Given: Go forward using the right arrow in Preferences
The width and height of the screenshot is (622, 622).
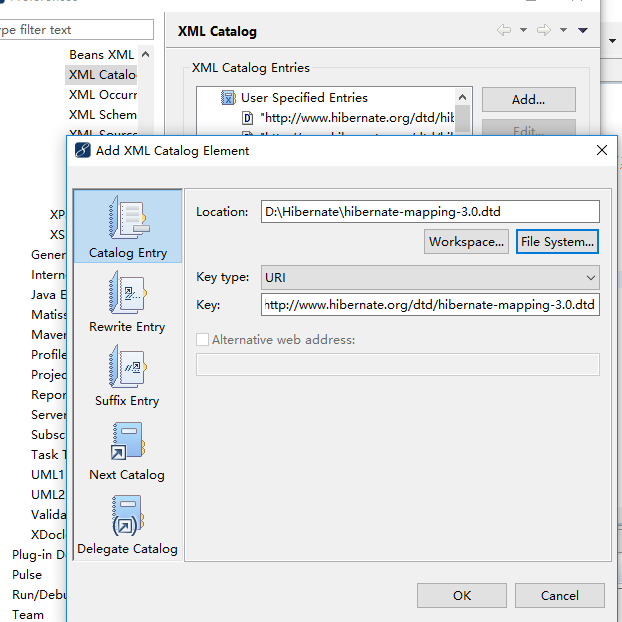Looking at the screenshot, I should click(544, 30).
